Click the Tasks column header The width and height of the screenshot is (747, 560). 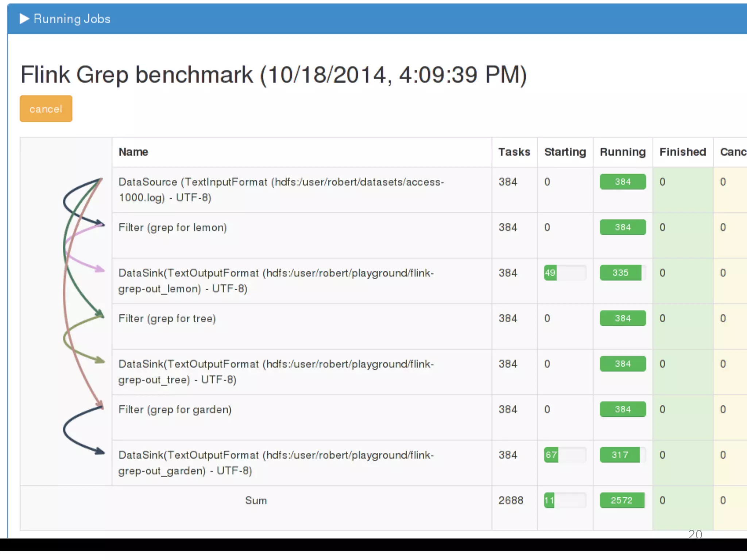click(514, 152)
